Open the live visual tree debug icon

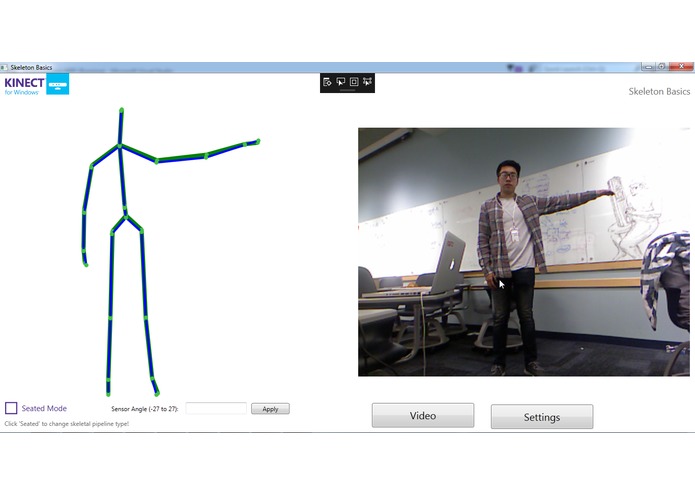(327, 82)
